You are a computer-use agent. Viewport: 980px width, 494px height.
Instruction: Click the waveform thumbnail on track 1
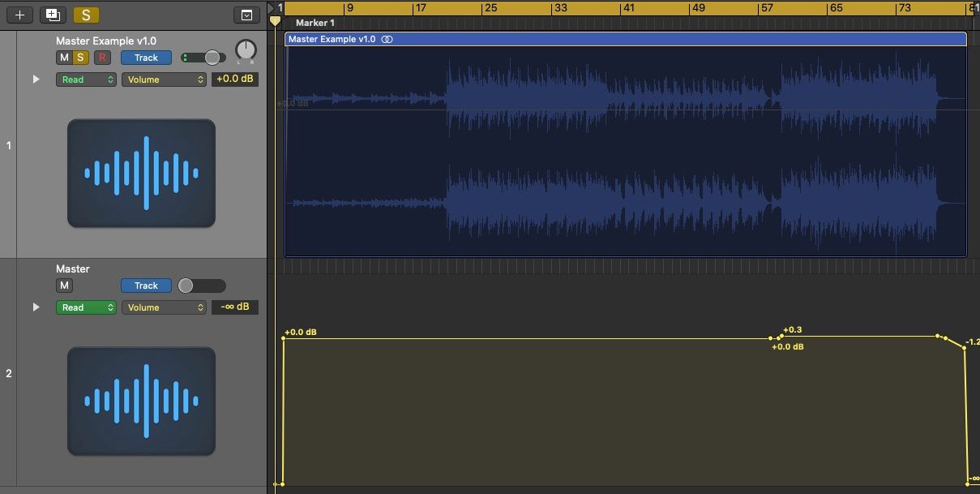140,172
